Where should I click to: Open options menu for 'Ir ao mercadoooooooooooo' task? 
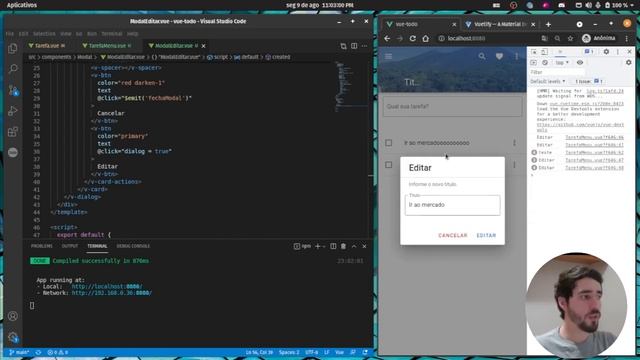click(x=514, y=143)
